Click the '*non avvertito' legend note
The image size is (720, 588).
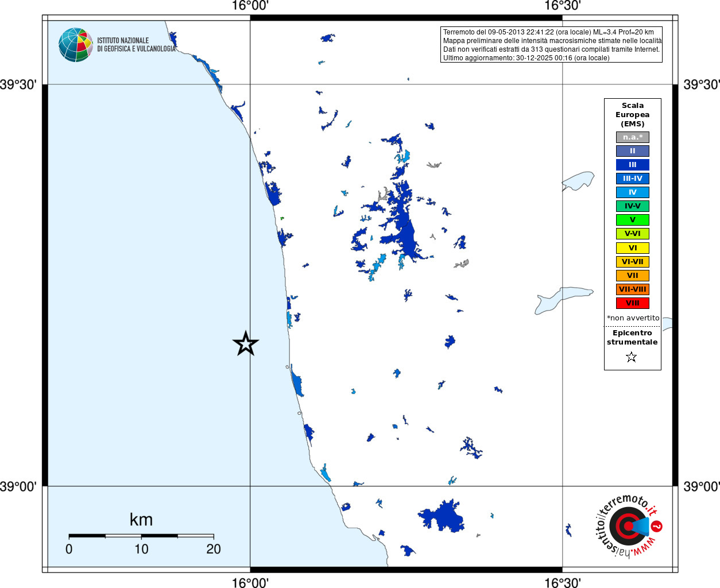(633, 318)
